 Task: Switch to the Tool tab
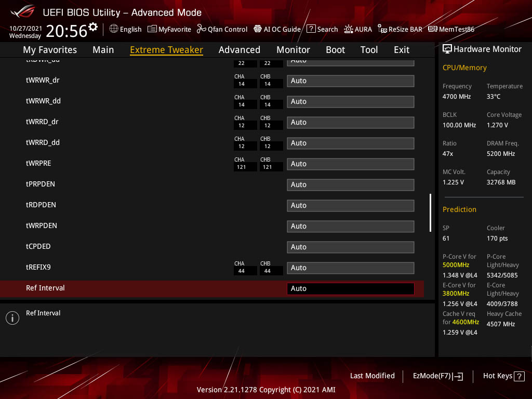(369, 50)
